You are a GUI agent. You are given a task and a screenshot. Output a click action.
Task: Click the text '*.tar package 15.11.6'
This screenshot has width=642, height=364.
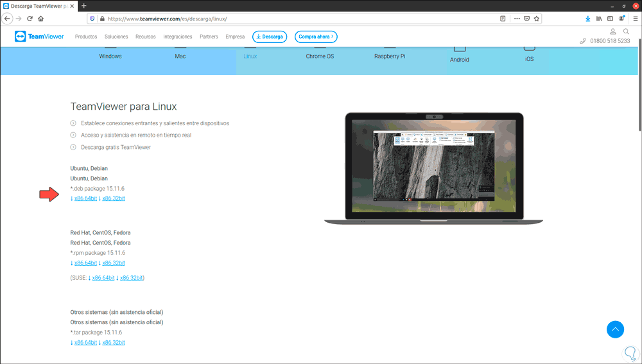point(96,332)
